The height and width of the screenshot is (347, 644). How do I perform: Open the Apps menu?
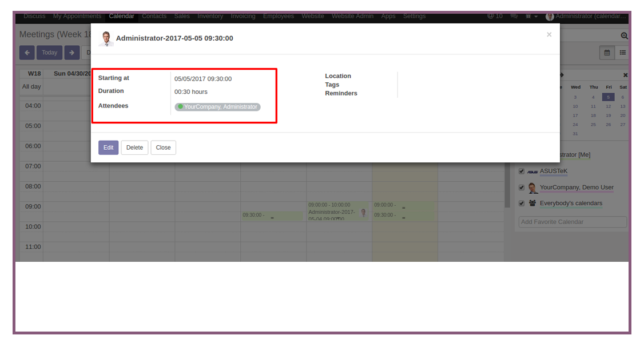tap(388, 16)
